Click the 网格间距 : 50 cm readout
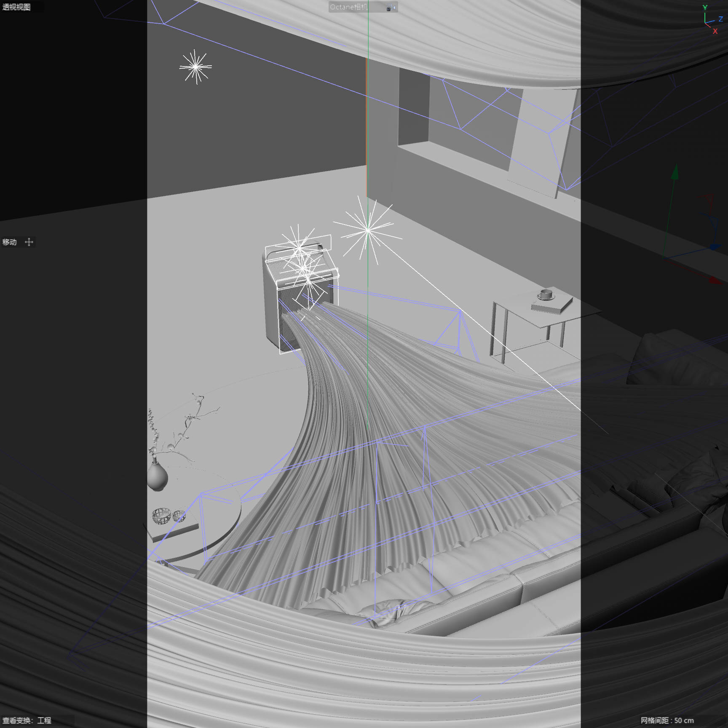 [x=667, y=720]
